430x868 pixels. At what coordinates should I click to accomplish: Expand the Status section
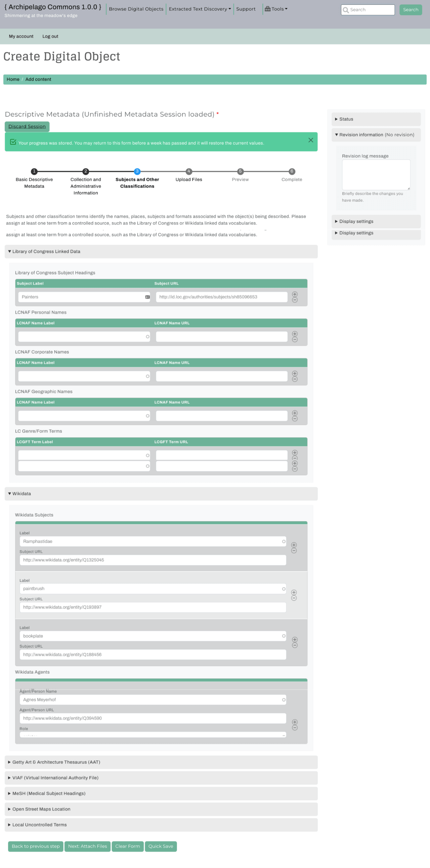click(x=346, y=119)
